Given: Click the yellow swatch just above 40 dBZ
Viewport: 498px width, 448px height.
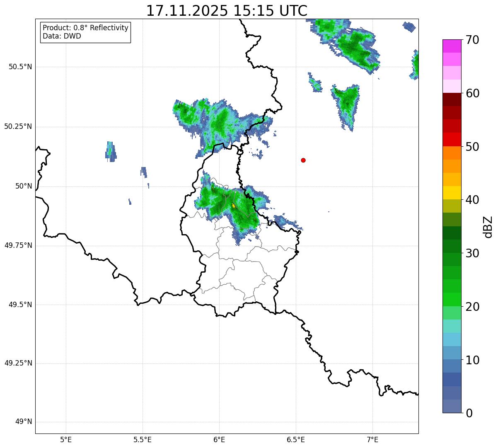Looking at the screenshot, I should pyautogui.click(x=452, y=193).
